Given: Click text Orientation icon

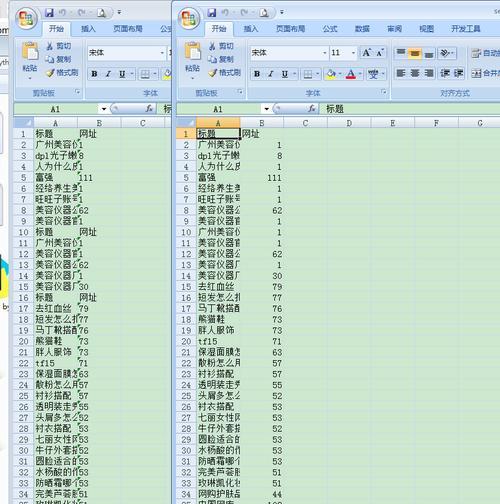Looking at the screenshot, I should 446,53.
